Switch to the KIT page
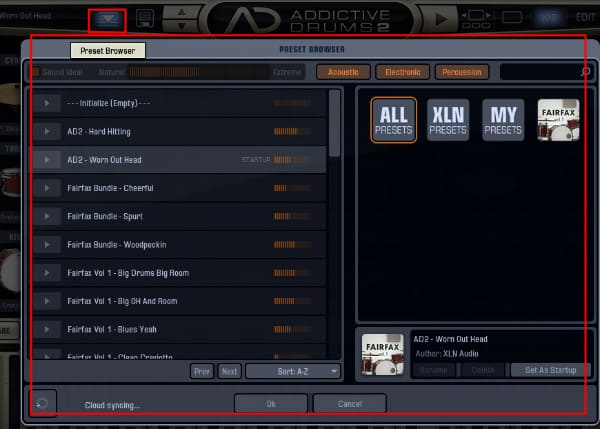This screenshot has width=600, height=429. click(549, 18)
